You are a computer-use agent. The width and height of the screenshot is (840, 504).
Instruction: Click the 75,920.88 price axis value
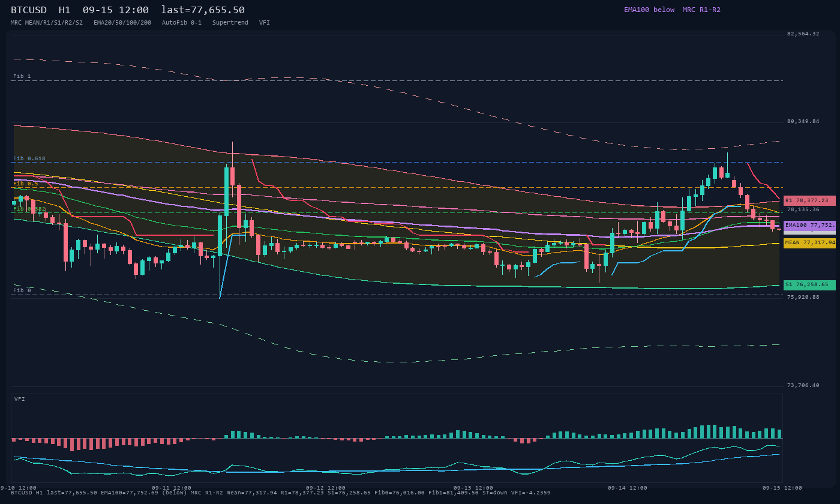tap(803, 297)
